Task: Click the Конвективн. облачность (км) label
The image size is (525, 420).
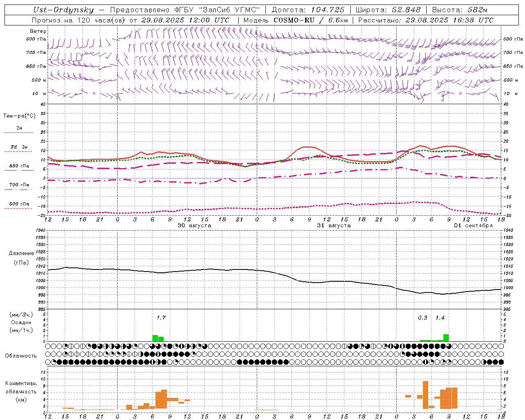Action: [x=21, y=391]
